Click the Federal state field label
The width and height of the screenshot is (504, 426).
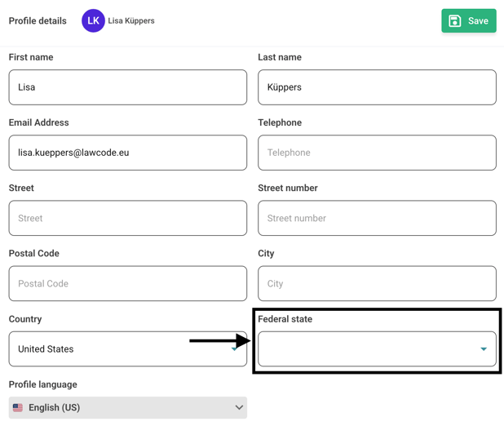coord(285,319)
